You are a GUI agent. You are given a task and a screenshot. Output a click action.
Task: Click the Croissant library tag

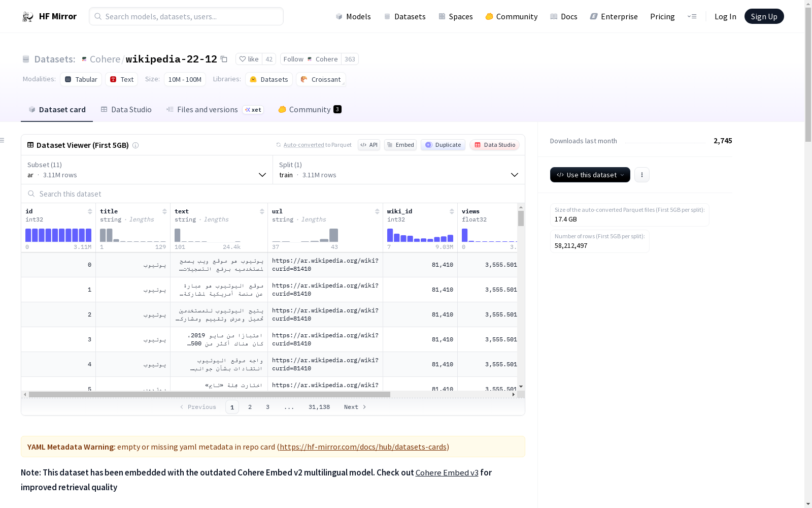click(x=321, y=79)
